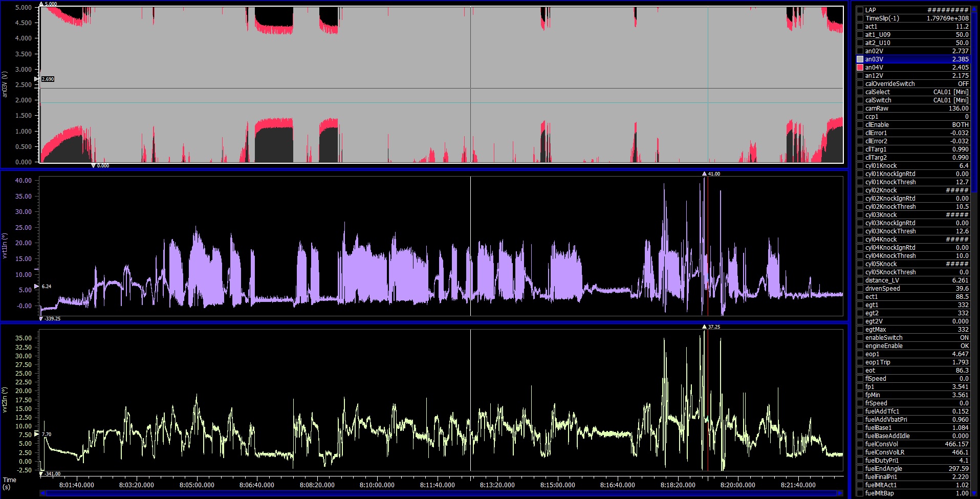Check the cyl01Knock channel box
The image size is (980, 499).
[860, 166]
